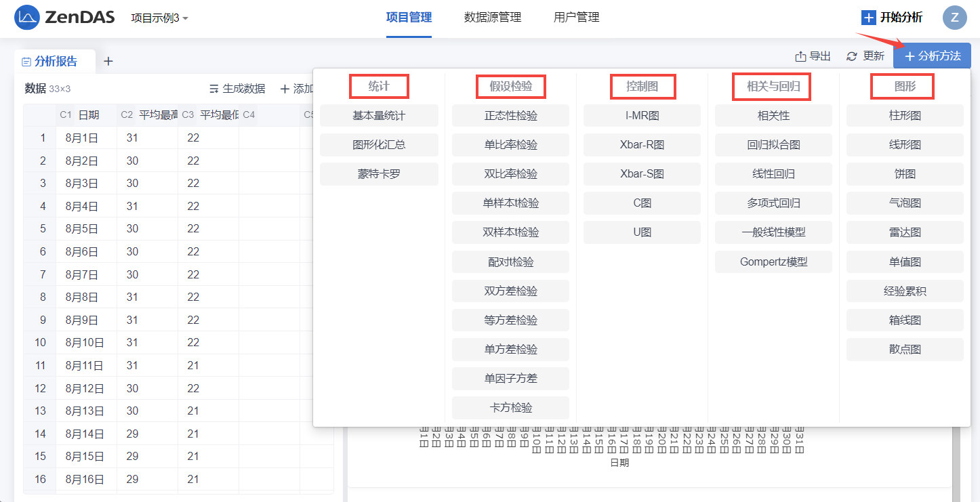The height and width of the screenshot is (502, 980).
Task: Click the C2 平均最高 column header
Action: click(147, 115)
